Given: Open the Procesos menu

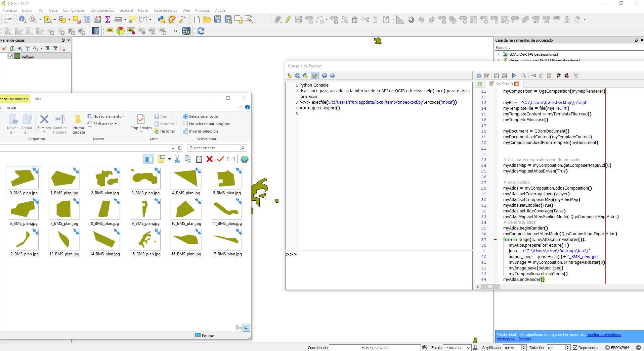Looking at the screenshot, I should [202, 10].
